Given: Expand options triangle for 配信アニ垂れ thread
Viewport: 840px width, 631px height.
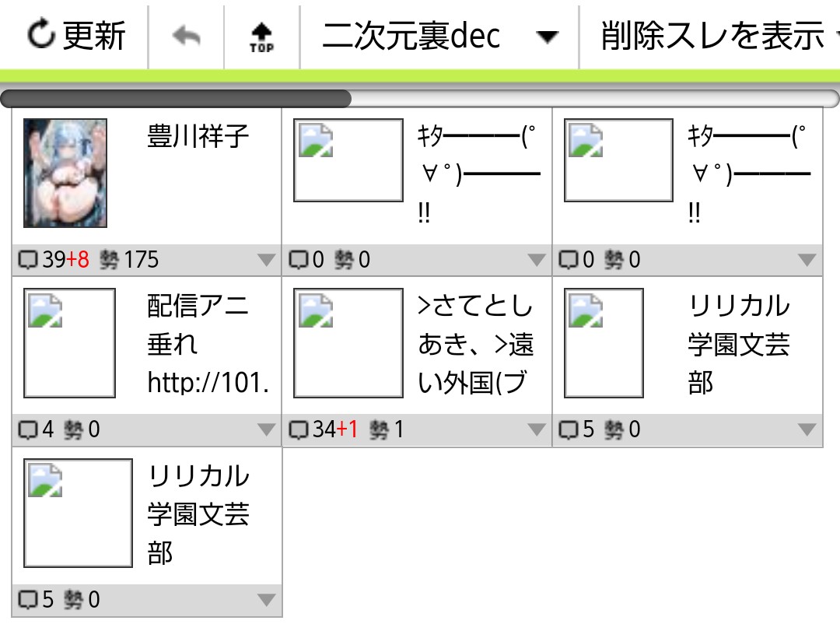Looking at the screenshot, I should 266,430.
